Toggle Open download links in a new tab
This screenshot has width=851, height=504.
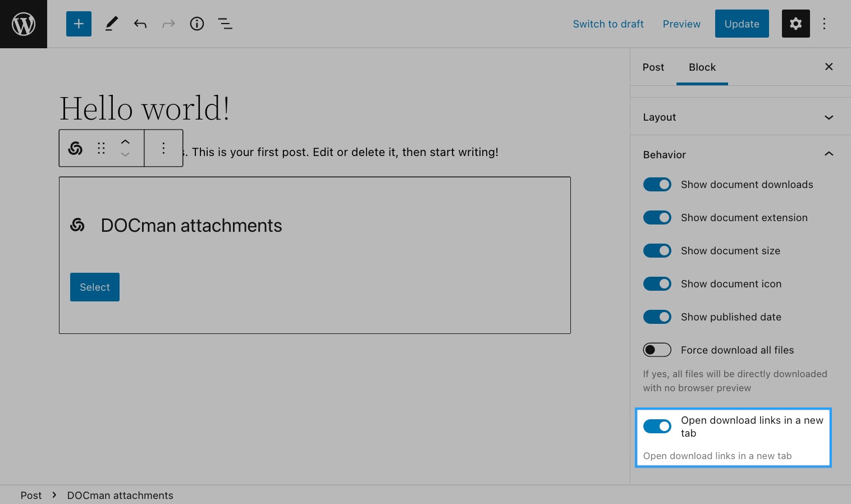[x=657, y=427]
